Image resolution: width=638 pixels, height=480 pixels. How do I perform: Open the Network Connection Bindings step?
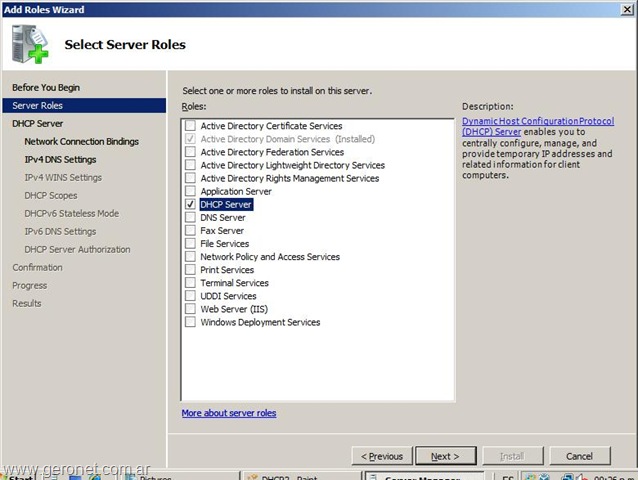[81, 142]
